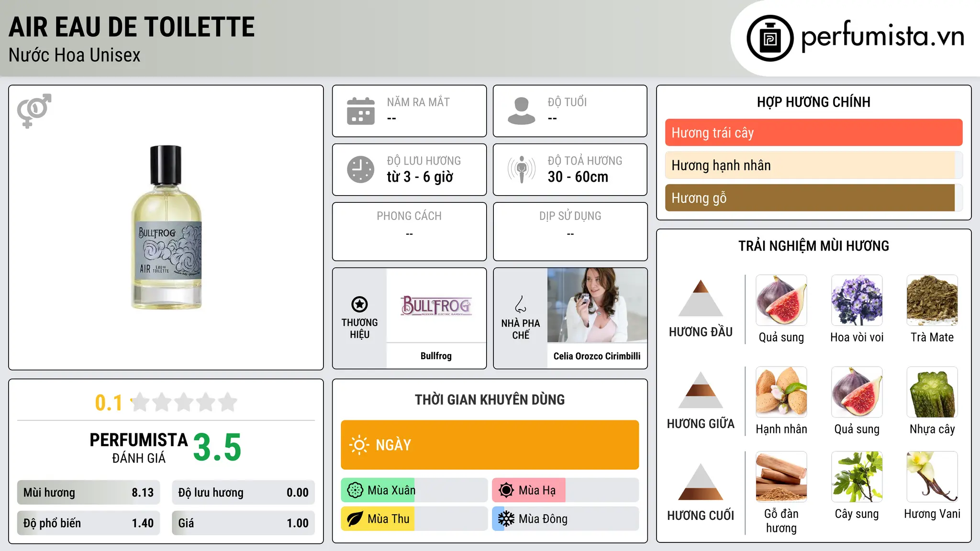Image resolution: width=980 pixels, height=551 pixels.
Task: Click the star badge brand icon
Action: coord(360,304)
